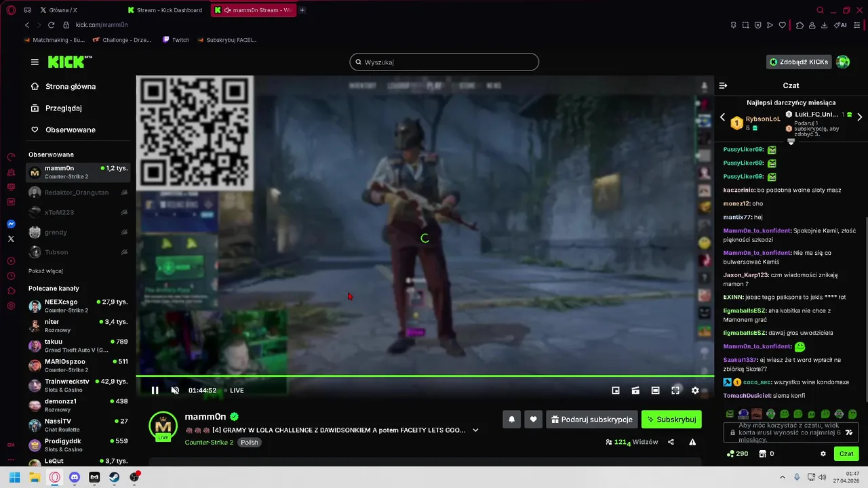The height and width of the screenshot is (488, 868).
Task: Open Counter-Strike 2 category link
Action: click(x=209, y=443)
